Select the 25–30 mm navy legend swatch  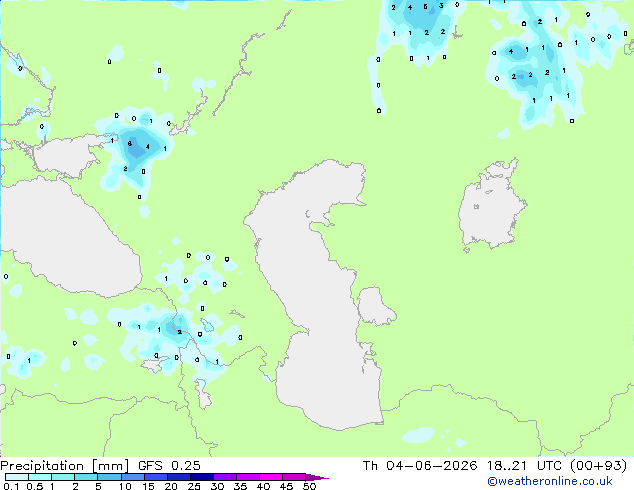click(x=201, y=477)
